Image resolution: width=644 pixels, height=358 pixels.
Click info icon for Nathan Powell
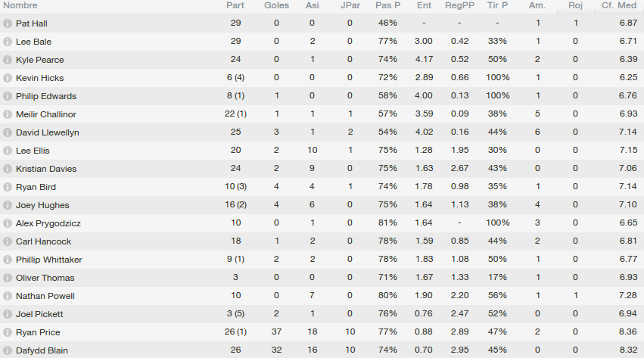(x=8, y=296)
